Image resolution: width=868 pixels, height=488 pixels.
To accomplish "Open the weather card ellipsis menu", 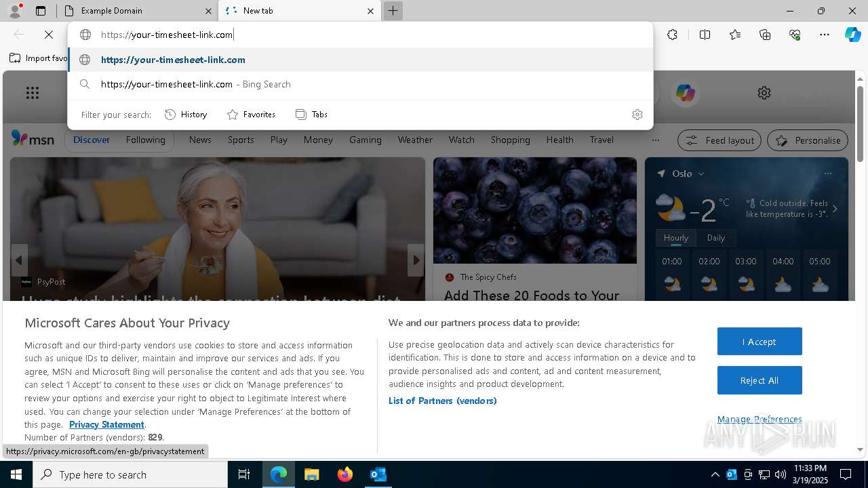I will 828,174.
